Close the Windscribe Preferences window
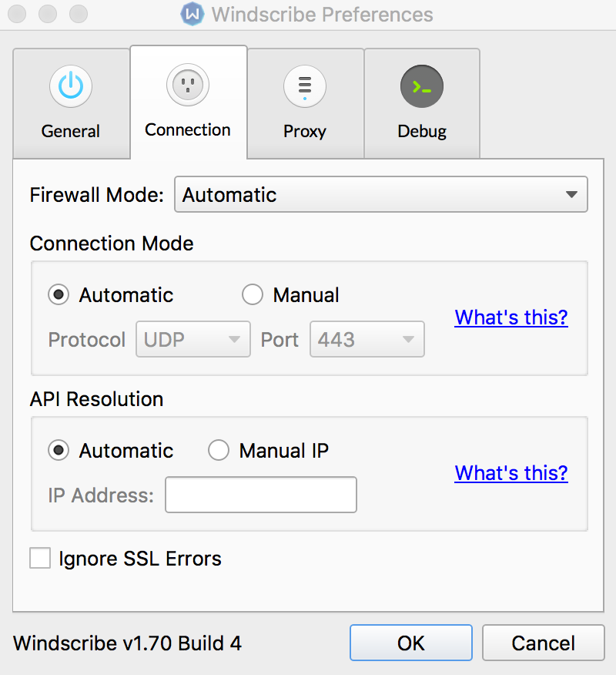 click(x=17, y=14)
